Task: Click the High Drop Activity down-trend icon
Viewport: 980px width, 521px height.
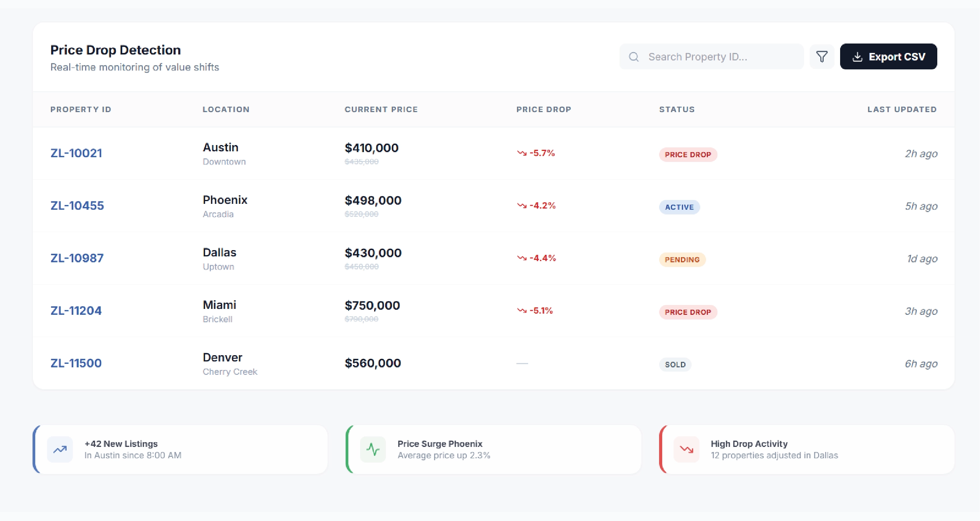Action: click(x=686, y=449)
